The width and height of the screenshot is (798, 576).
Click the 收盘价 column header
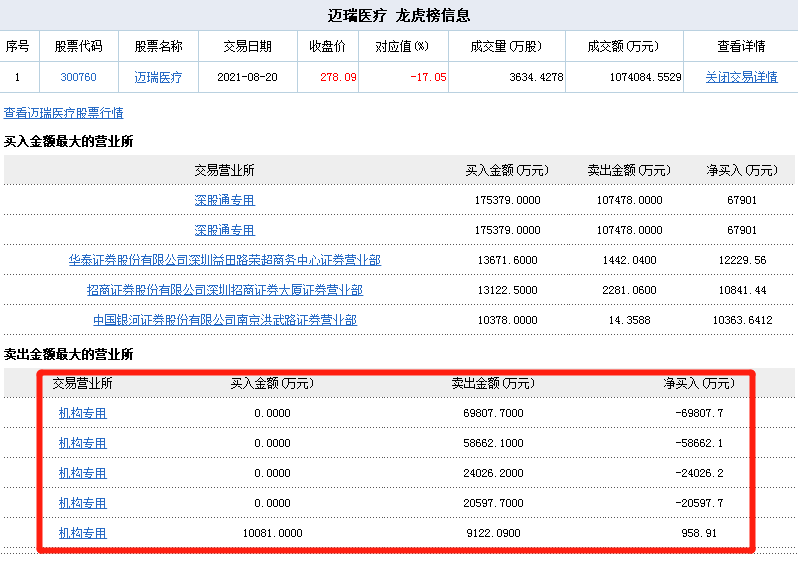point(327,46)
